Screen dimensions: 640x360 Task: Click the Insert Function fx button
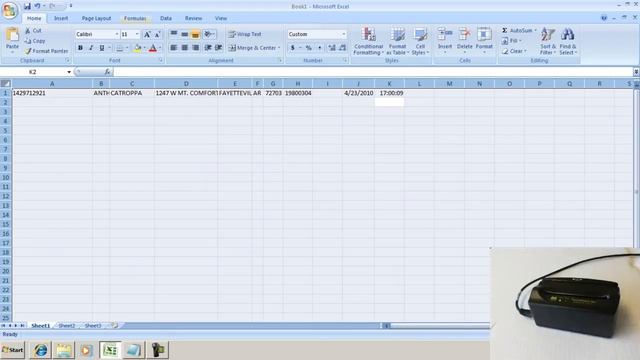(x=108, y=72)
